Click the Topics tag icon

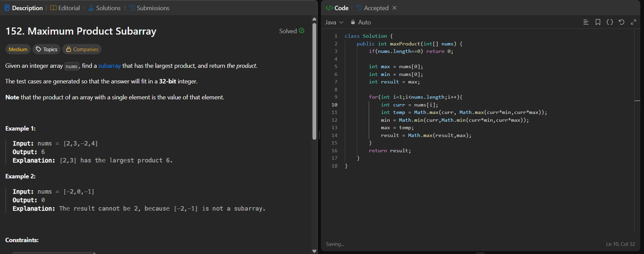(38, 49)
